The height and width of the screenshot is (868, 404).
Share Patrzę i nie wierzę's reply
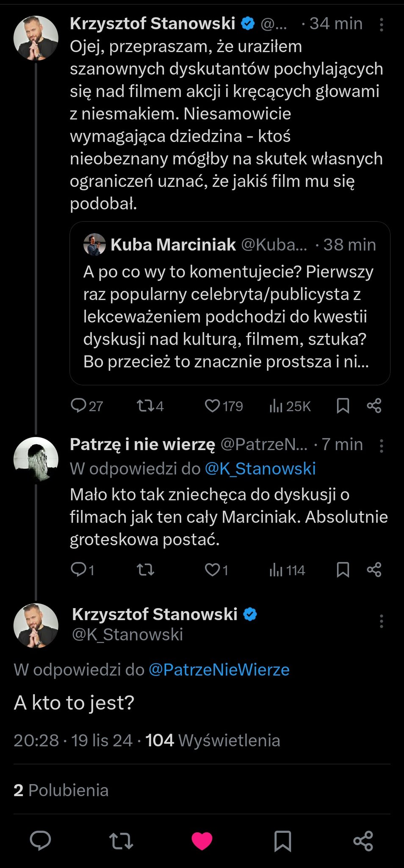tap(374, 570)
